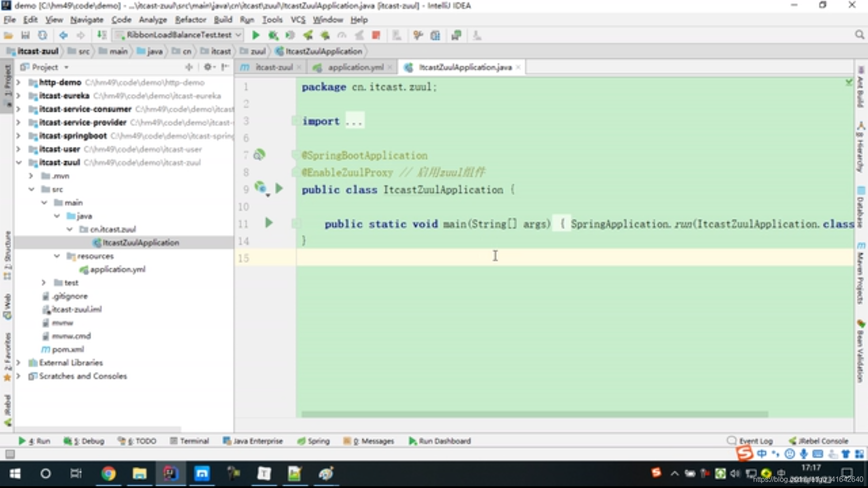The image size is (868, 488).
Task: Run the RibbonLoadBalanceTest configuration
Action: point(255,35)
